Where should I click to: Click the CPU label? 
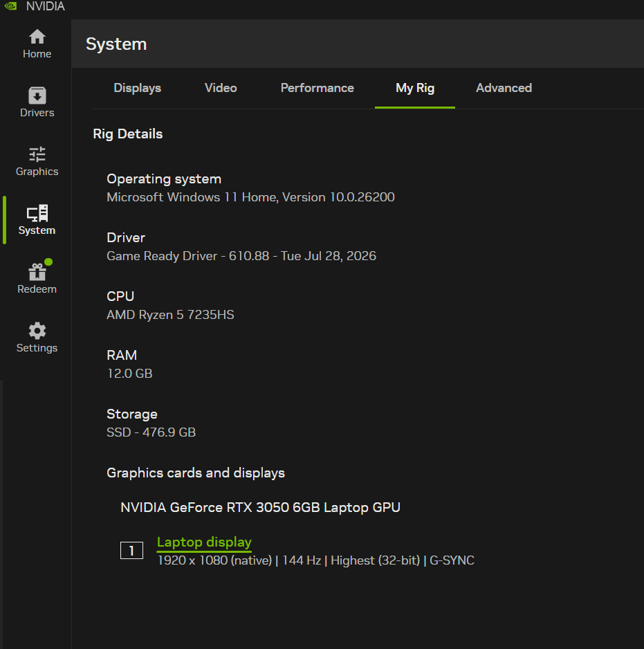[x=120, y=296]
